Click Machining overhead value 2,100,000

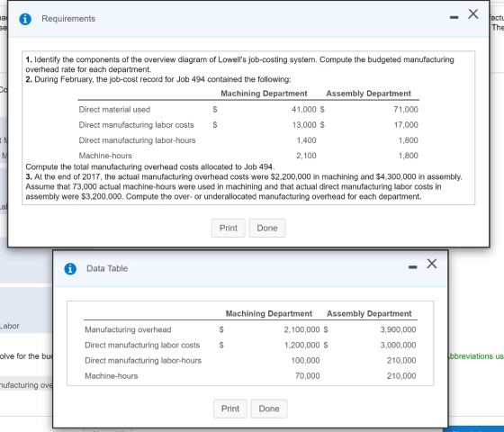(301, 329)
